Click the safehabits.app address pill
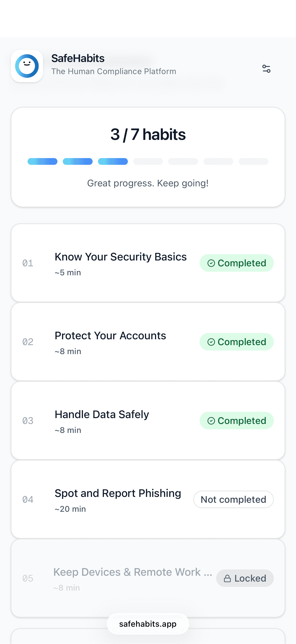This screenshot has width=296, height=644. coord(148,624)
